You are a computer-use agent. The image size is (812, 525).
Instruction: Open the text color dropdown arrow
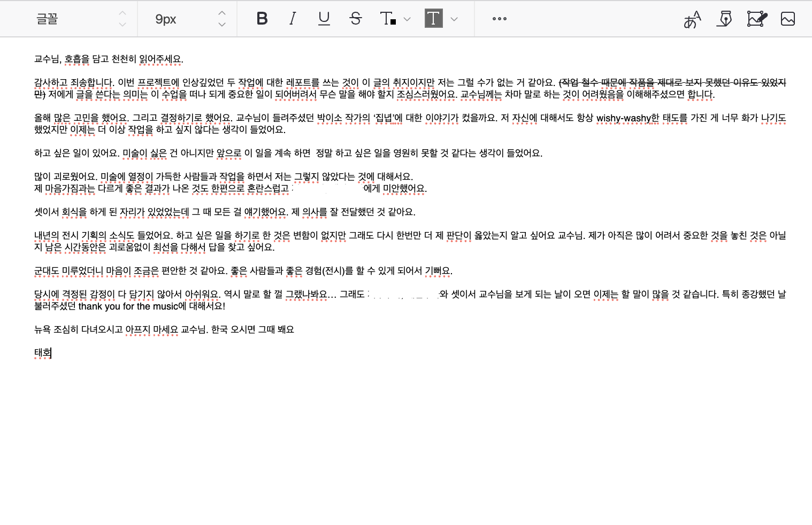(x=407, y=19)
